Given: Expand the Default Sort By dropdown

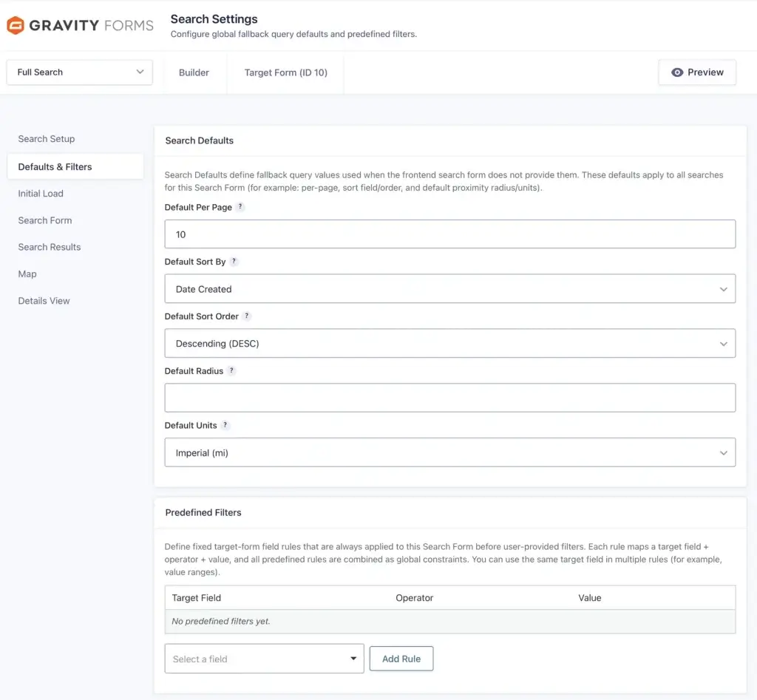Looking at the screenshot, I should point(450,289).
